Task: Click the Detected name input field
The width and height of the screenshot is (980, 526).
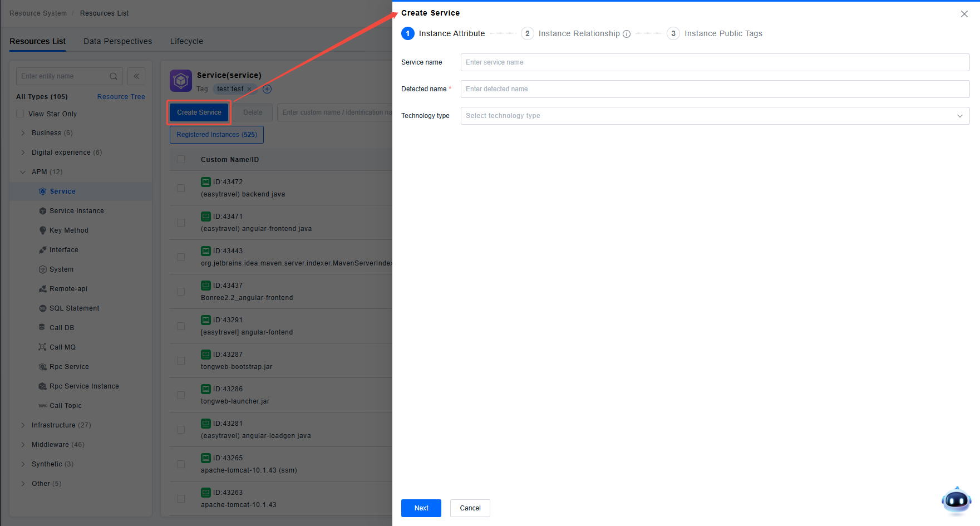Action: (715, 89)
